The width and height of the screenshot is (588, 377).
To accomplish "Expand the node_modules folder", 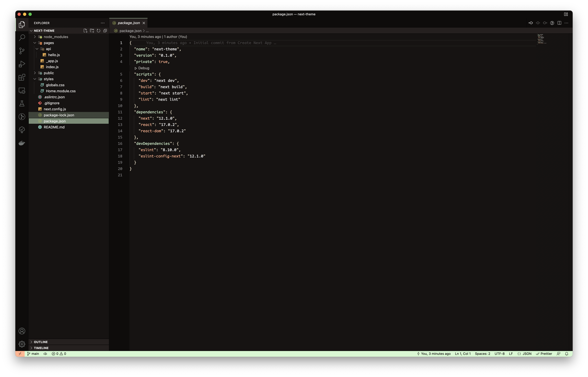I will pyautogui.click(x=56, y=37).
